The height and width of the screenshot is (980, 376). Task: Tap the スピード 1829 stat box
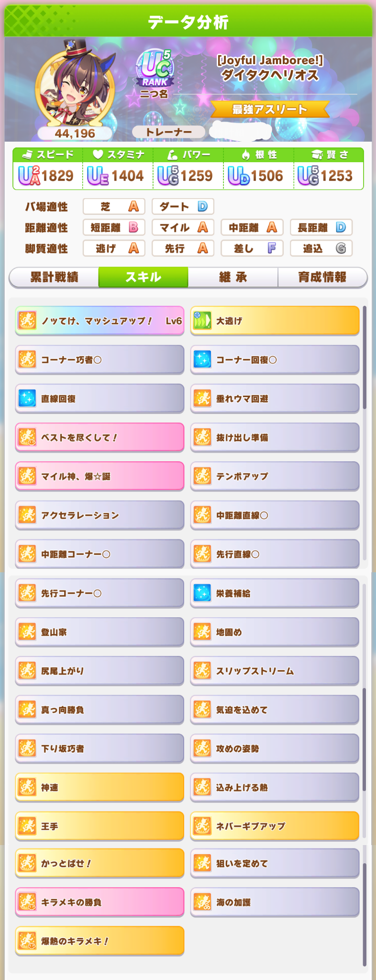coord(47,169)
